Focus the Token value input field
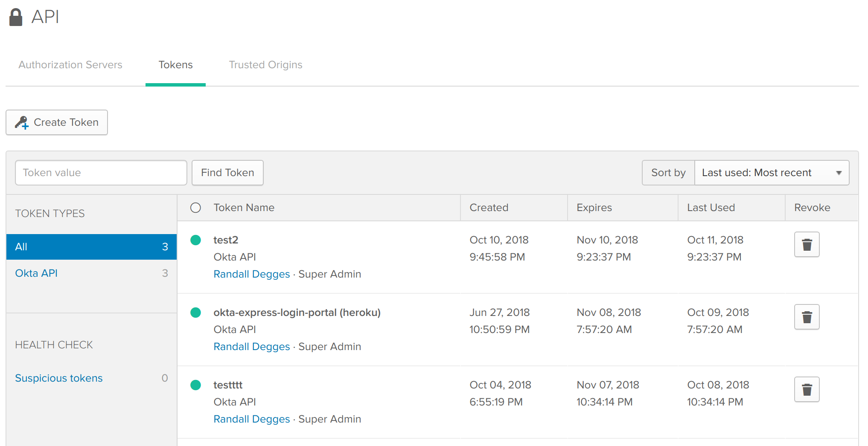The width and height of the screenshot is (868, 446). tap(101, 173)
